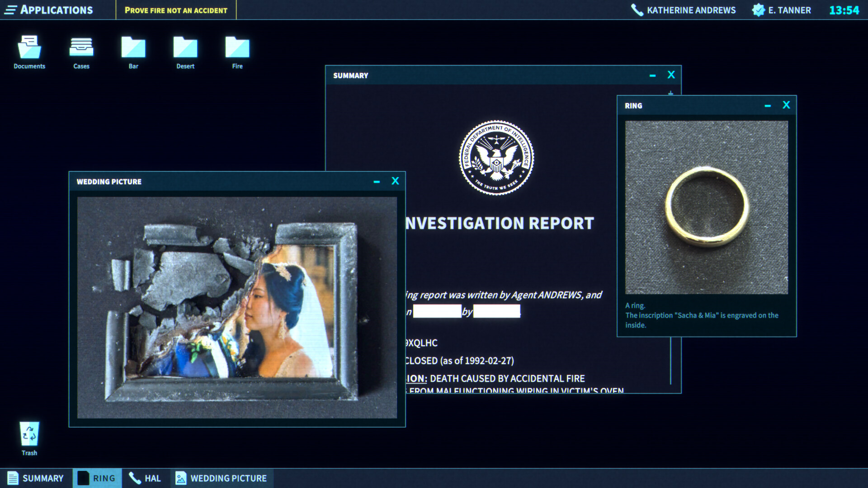The image size is (868, 488).
Task: Click the phone icon beside Katherine Andrews
Action: (x=637, y=9)
